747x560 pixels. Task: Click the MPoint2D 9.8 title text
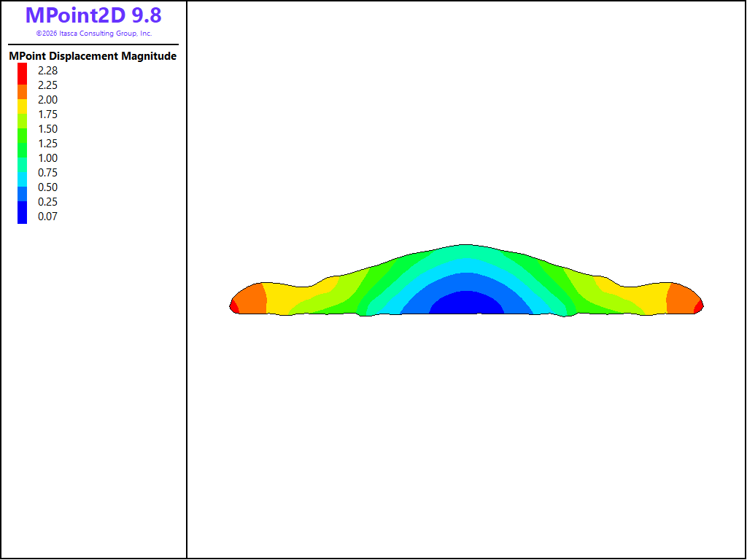pos(93,15)
